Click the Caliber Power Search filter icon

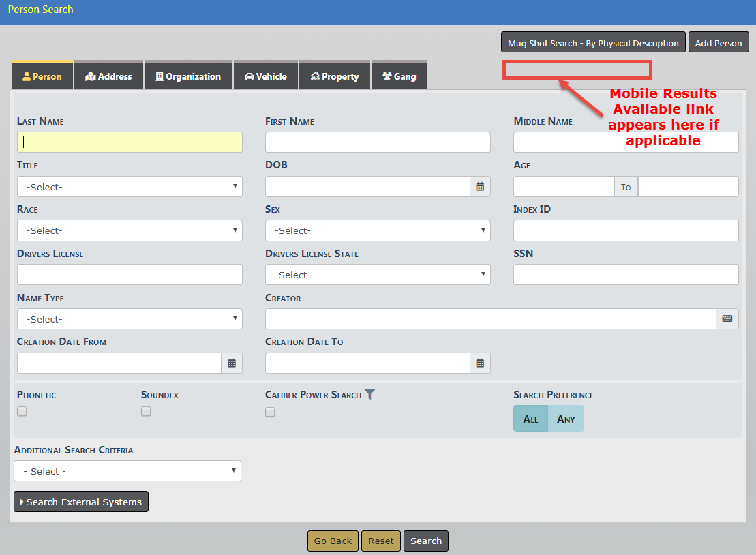pos(369,395)
